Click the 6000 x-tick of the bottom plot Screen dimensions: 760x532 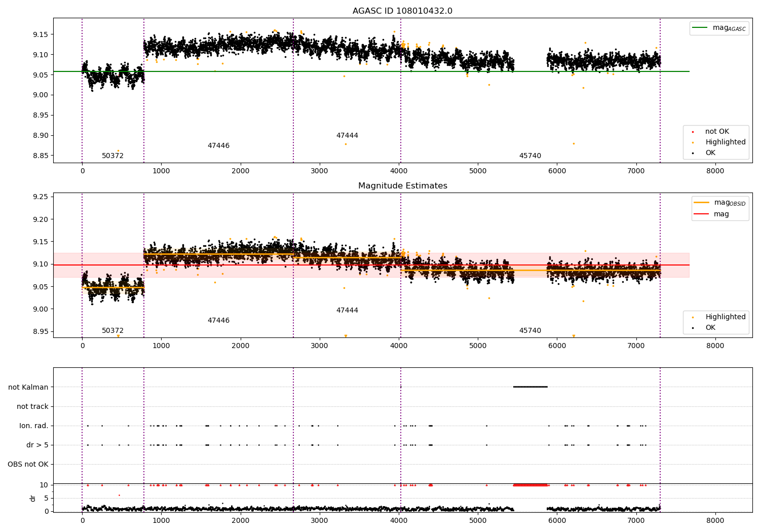pos(557,521)
